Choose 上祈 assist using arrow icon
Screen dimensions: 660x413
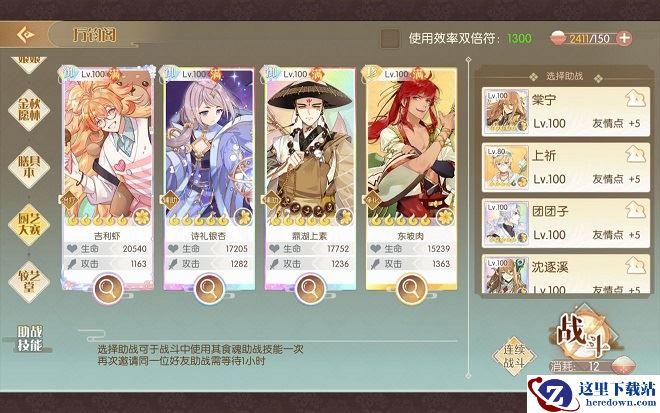635,155
